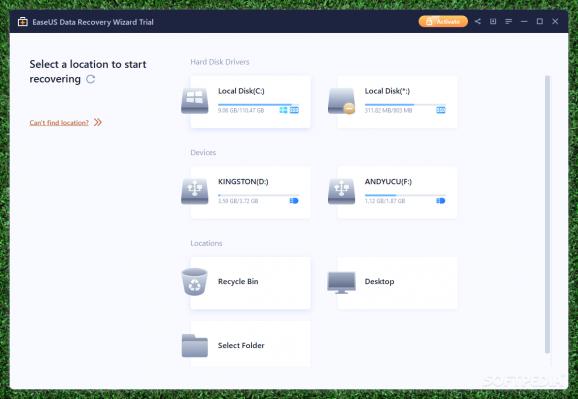Click the Desktop monitor icon
The image size is (578, 399).
341,282
